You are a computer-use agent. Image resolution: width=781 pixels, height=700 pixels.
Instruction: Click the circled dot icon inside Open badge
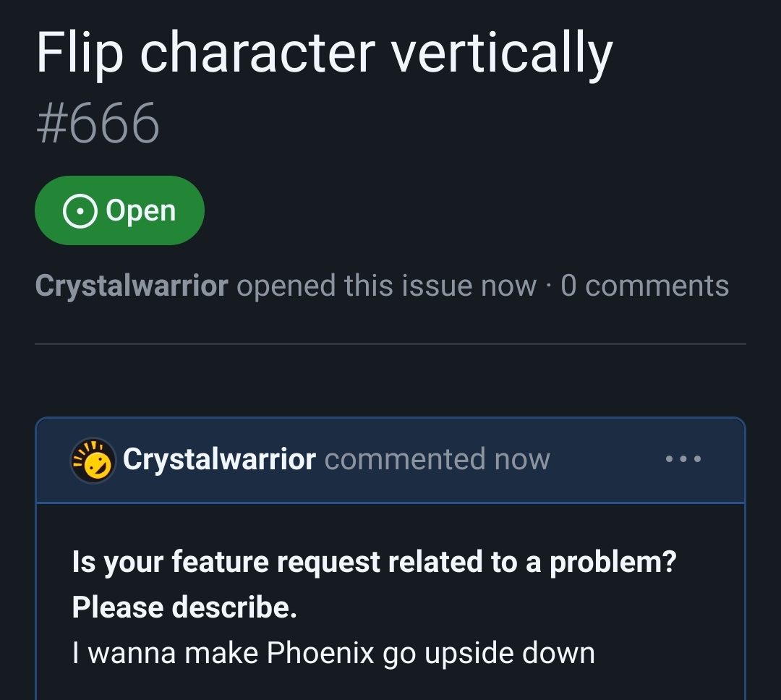(x=80, y=210)
